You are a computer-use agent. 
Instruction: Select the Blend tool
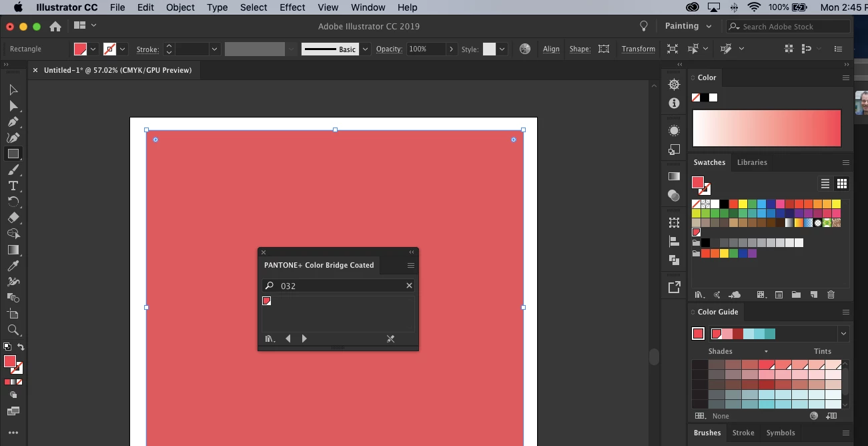point(13,282)
